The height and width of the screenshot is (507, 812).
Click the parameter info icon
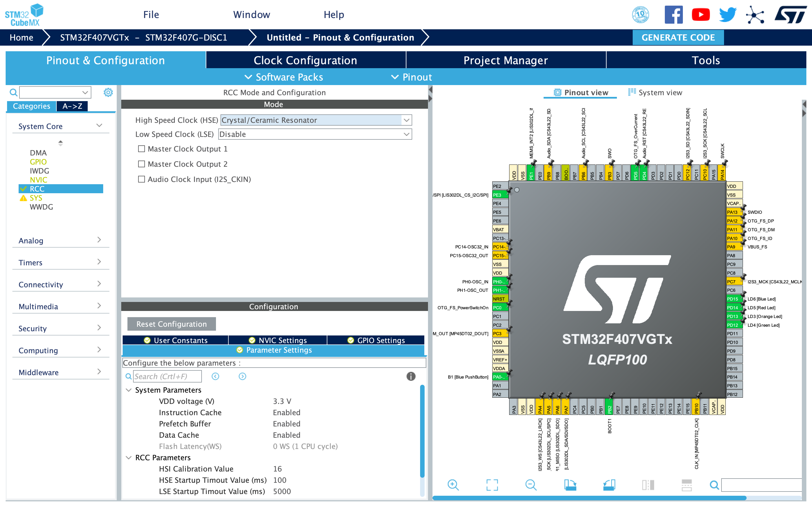tap(411, 376)
